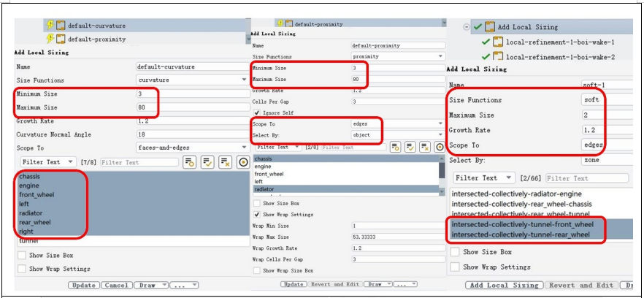
Task: Click the list-options icon in default-curvature panel
Action: click(x=189, y=162)
